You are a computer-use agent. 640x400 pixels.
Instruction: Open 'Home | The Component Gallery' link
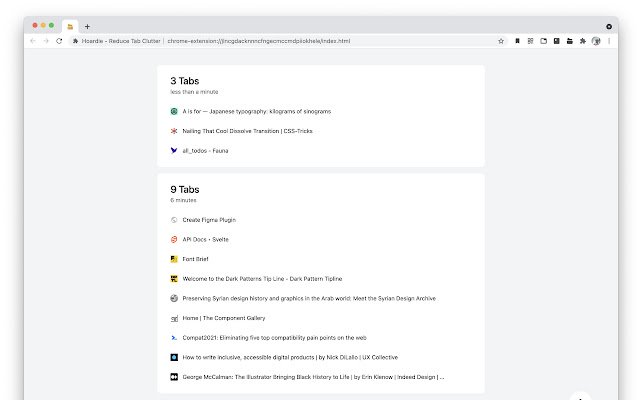pos(224,318)
